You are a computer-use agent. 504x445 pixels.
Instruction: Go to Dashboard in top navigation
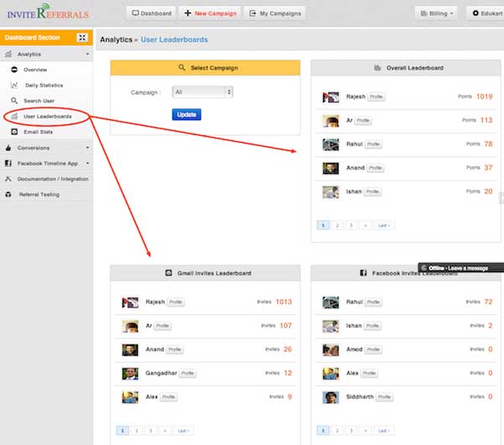coord(151,13)
